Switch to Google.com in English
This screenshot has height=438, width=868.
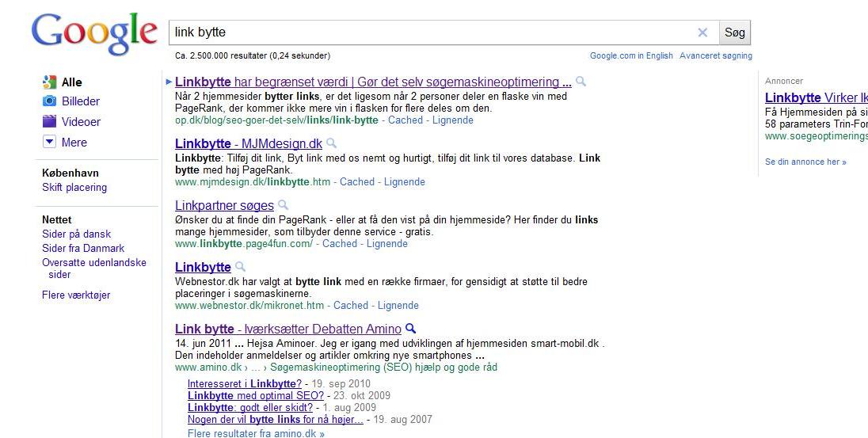(x=631, y=56)
